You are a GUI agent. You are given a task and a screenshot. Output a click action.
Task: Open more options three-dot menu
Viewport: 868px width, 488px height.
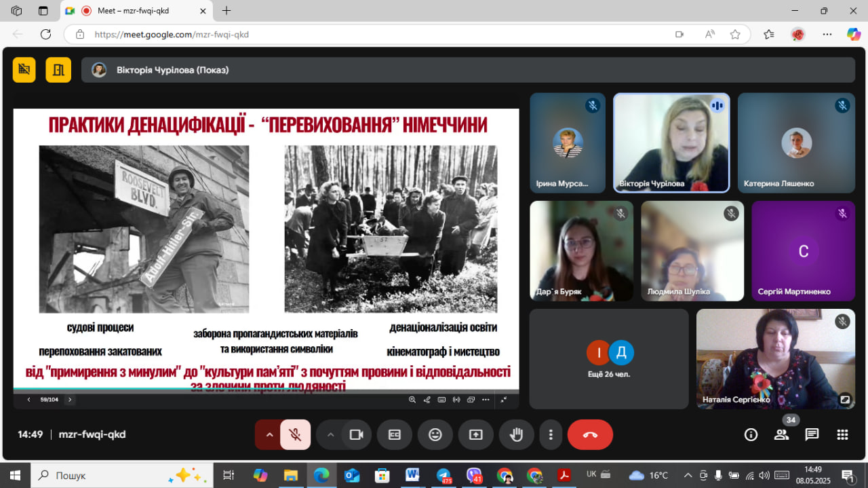pyautogui.click(x=551, y=434)
